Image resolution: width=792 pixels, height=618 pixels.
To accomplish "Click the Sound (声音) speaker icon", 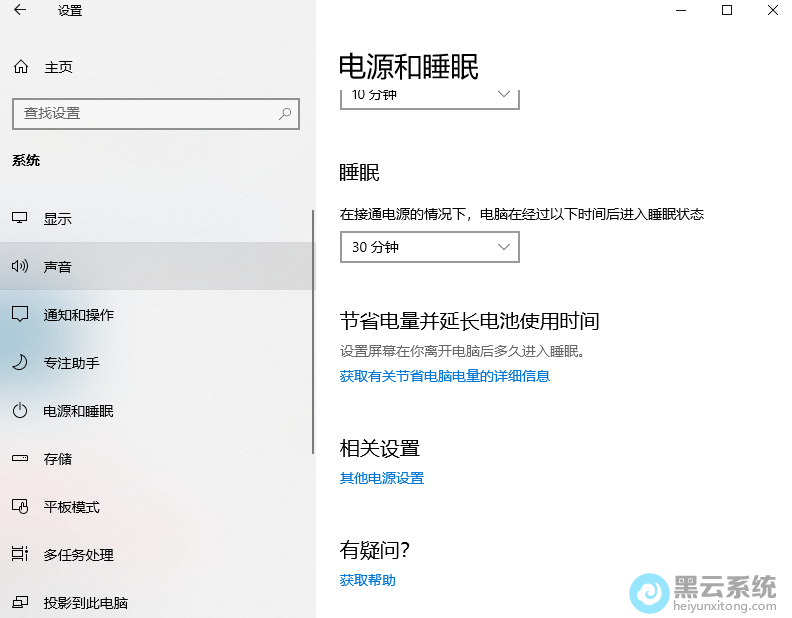I will pos(20,267).
